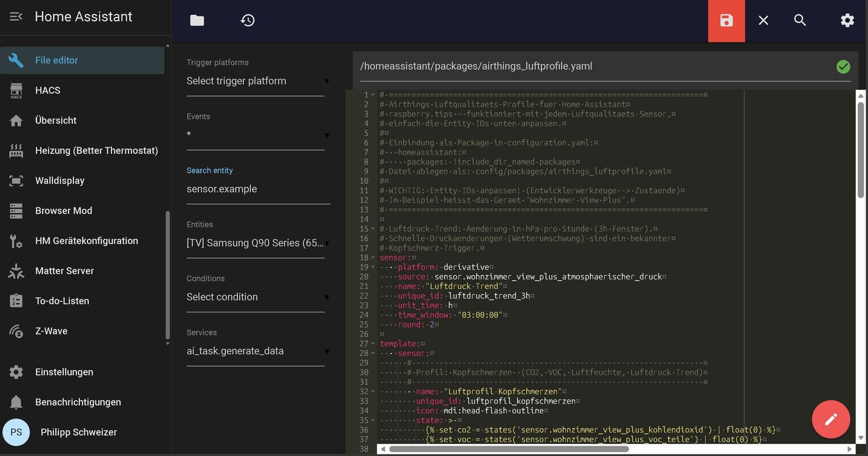Collapse the Home Assistant sidebar menu
868x456 pixels.
16,17
